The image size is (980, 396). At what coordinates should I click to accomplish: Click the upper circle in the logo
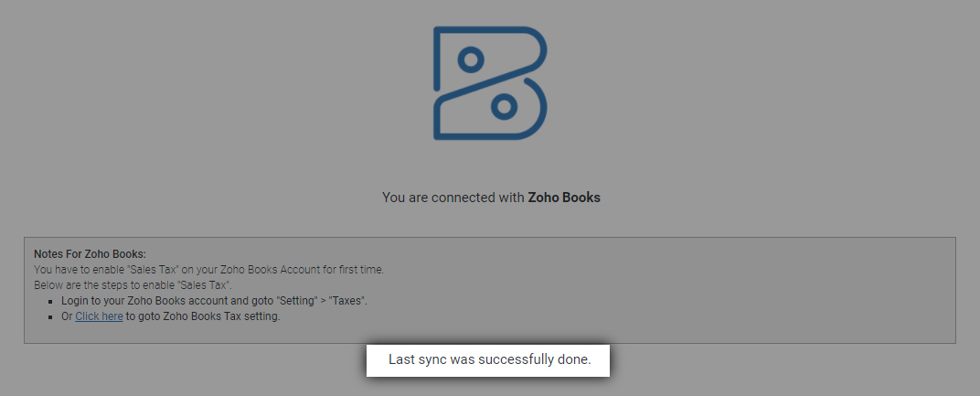[x=470, y=59]
